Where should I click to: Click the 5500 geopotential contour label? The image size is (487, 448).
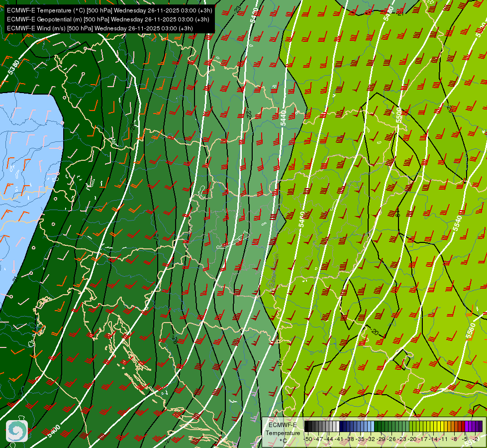[398, 115]
